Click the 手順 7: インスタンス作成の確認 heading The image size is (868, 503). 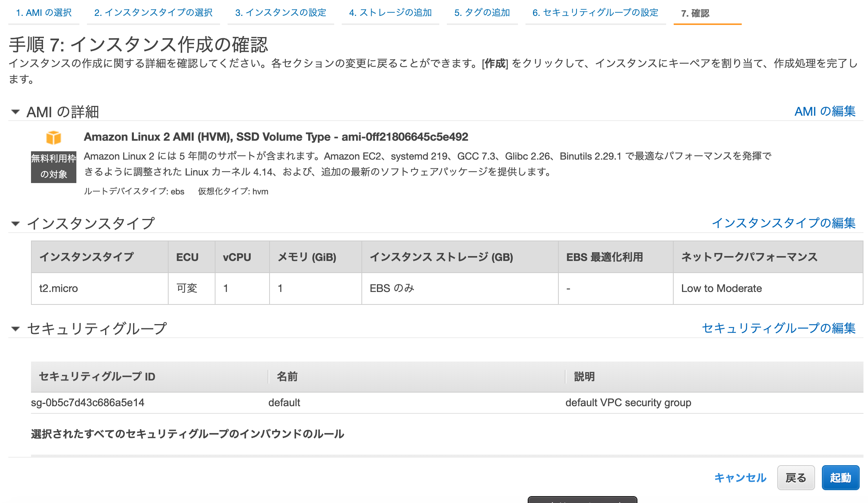tap(138, 45)
